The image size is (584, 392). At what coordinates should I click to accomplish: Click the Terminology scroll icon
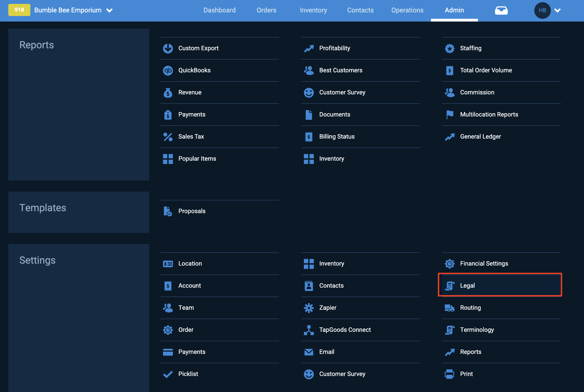pyautogui.click(x=450, y=330)
